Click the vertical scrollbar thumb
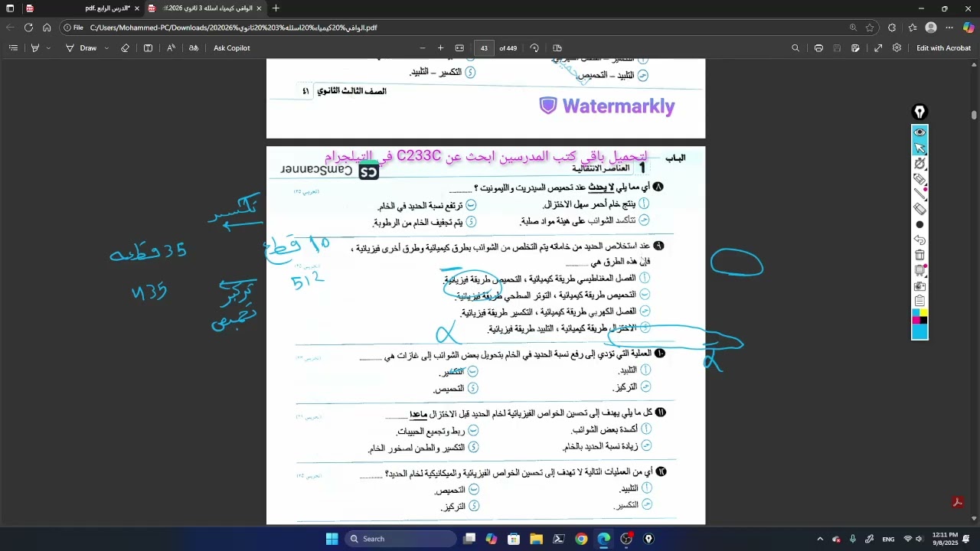Image resolution: width=980 pixels, height=551 pixels. pos(974,115)
